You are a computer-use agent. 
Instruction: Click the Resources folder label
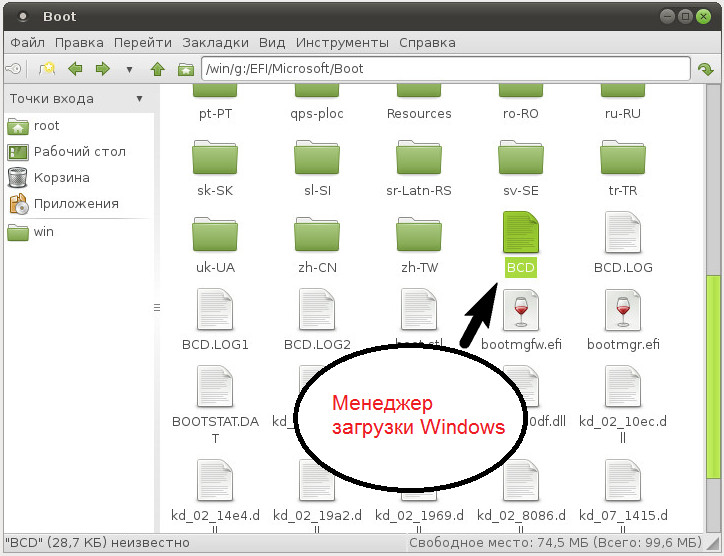(x=419, y=114)
